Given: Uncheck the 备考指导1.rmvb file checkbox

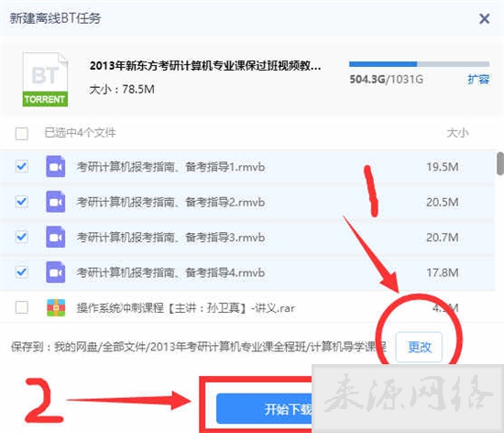Looking at the screenshot, I should [x=22, y=166].
